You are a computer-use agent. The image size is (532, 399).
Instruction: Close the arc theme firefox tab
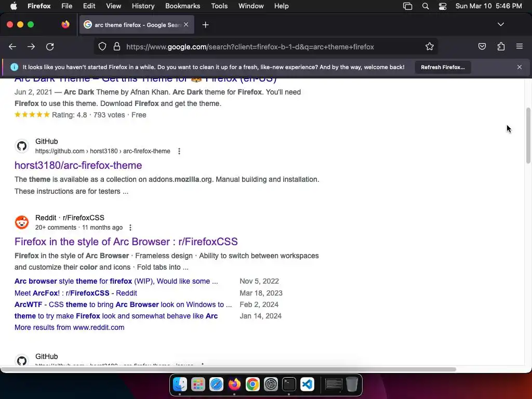point(186,24)
